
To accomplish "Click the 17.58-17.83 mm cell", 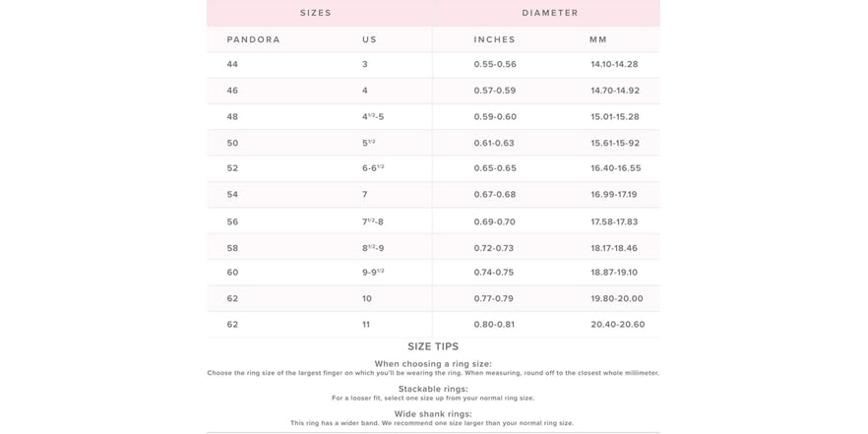I will pyautogui.click(x=614, y=221).
